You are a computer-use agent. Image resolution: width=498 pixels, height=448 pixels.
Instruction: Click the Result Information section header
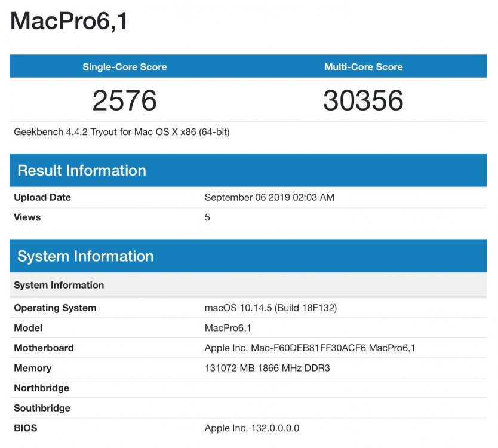click(x=248, y=170)
